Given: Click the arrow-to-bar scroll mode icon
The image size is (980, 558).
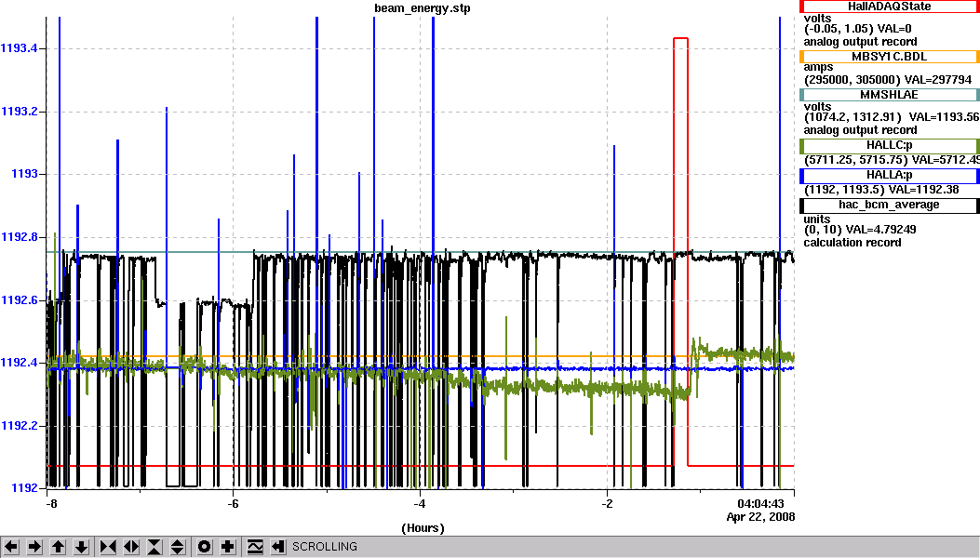Looking at the screenshot, I should pos(278,547).
